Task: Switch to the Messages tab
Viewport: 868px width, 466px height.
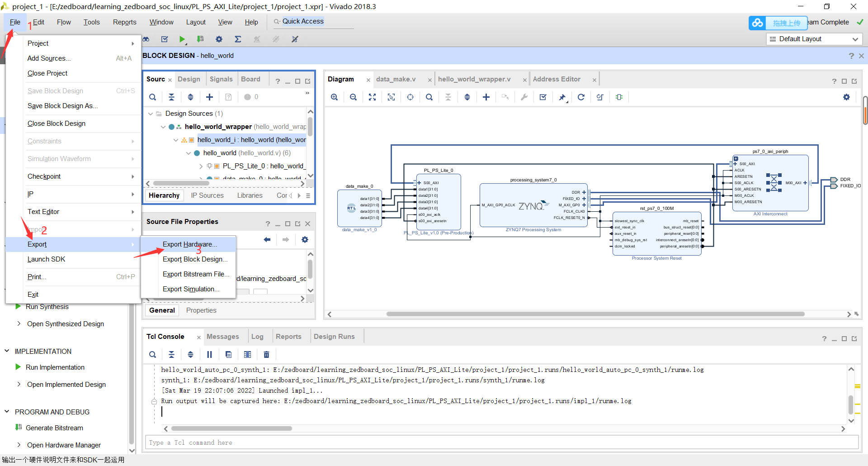Action: tap(222, 337)
